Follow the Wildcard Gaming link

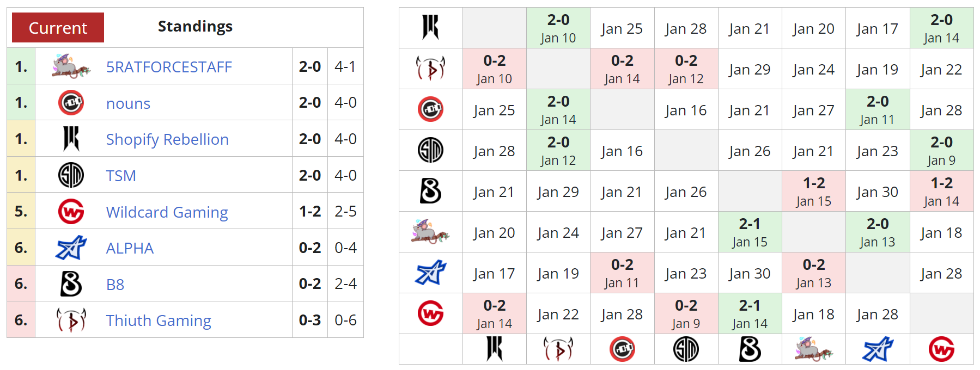coord(167,212)
